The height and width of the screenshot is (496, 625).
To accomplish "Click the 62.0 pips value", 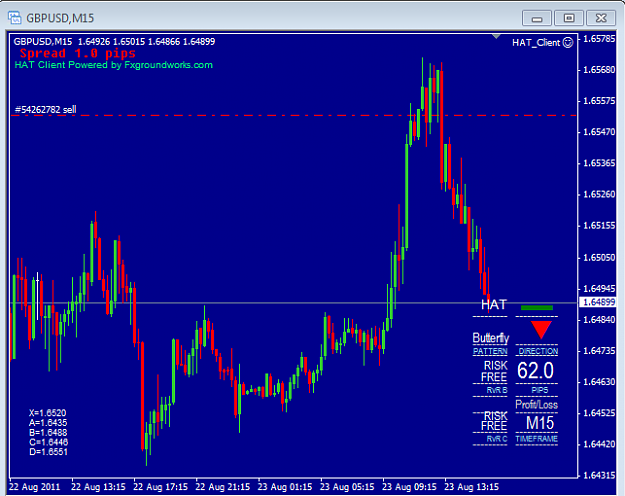I will point(535,371).
